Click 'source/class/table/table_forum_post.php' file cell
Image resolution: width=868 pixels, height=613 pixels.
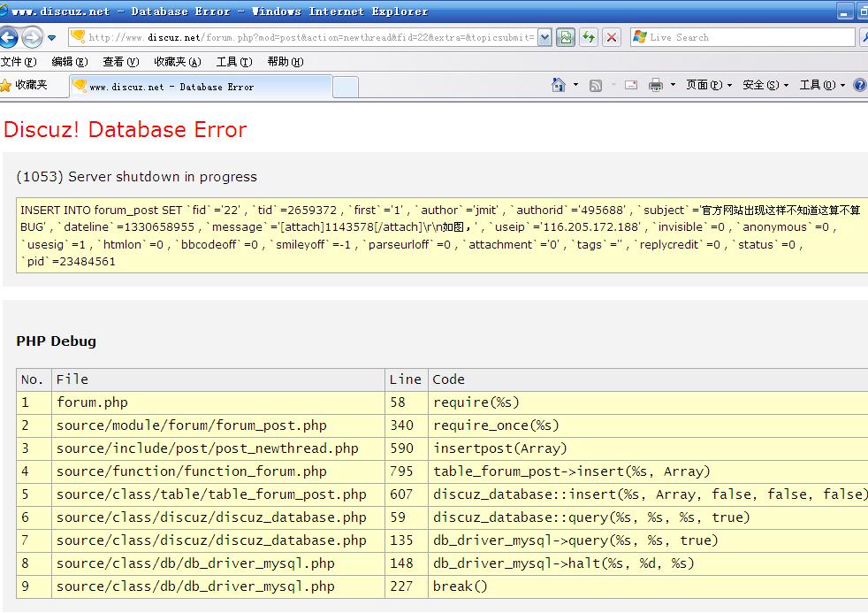(218, 494)
